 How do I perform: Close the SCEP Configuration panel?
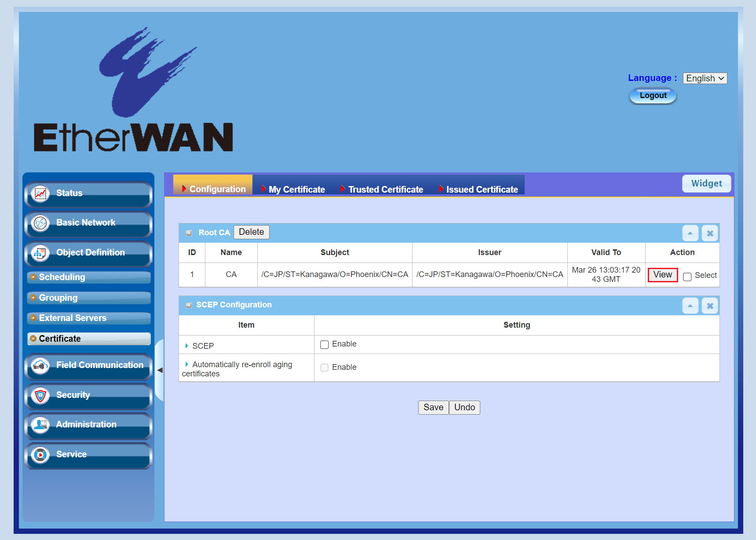click(x=710, y=306)
